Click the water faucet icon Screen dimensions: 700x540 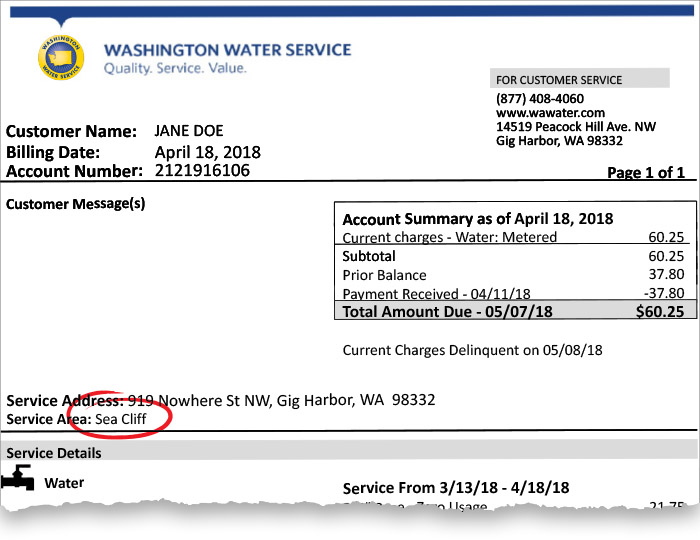coord(18,483)
